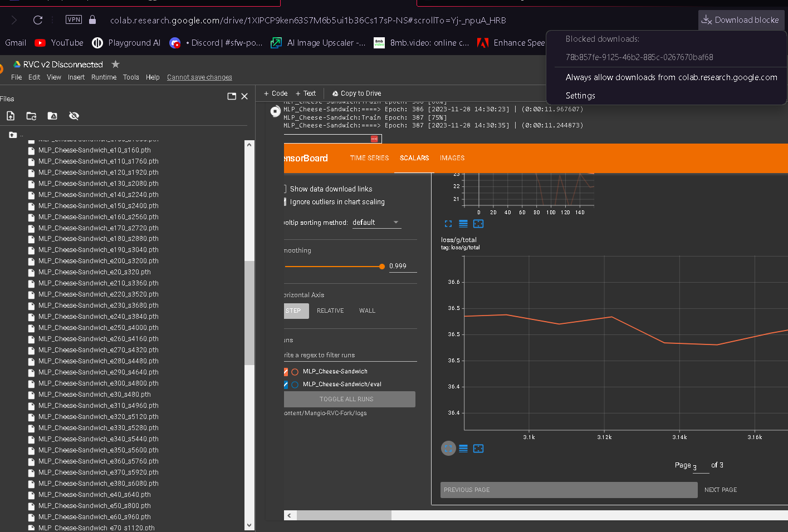
Task: Select RELATIVE horizontal axis
Action: [x=330, y=311]
